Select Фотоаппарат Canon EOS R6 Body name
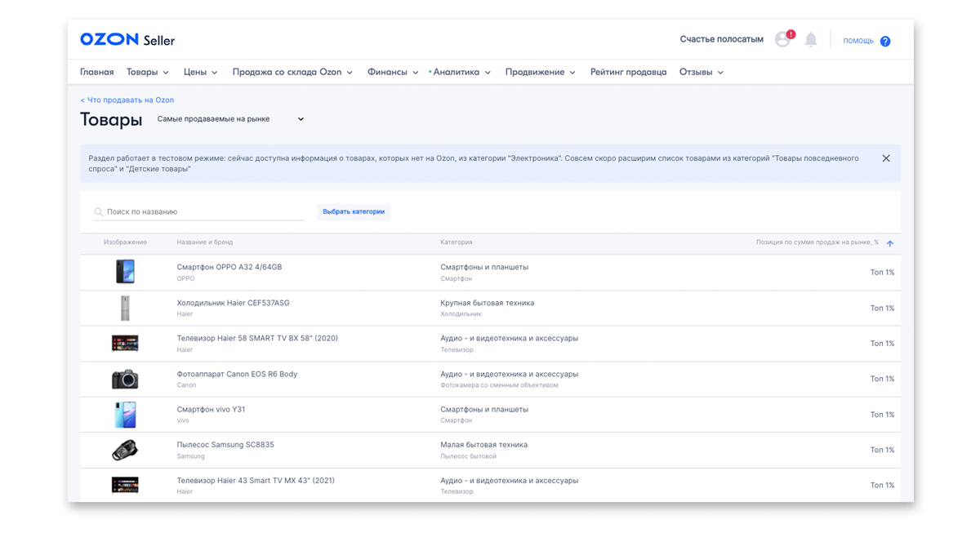Screen dimensions: 980x533 237,374
